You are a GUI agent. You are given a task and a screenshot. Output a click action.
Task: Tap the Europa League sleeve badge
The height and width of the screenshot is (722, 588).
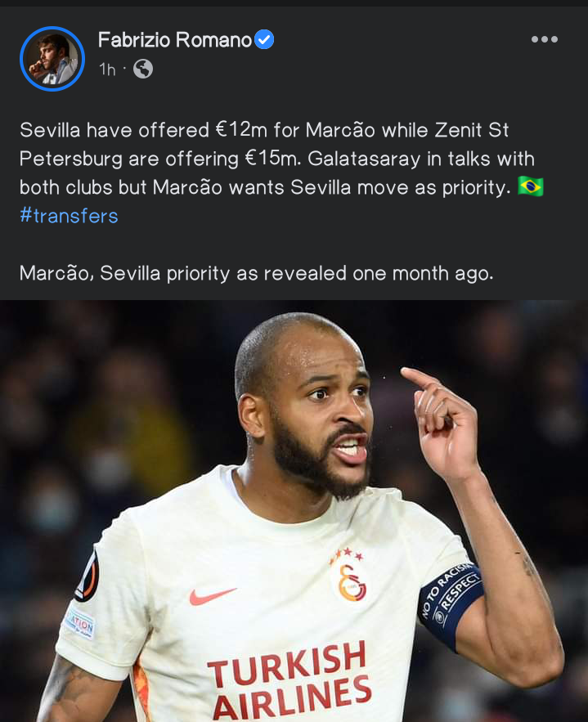(x=88, y=577)
